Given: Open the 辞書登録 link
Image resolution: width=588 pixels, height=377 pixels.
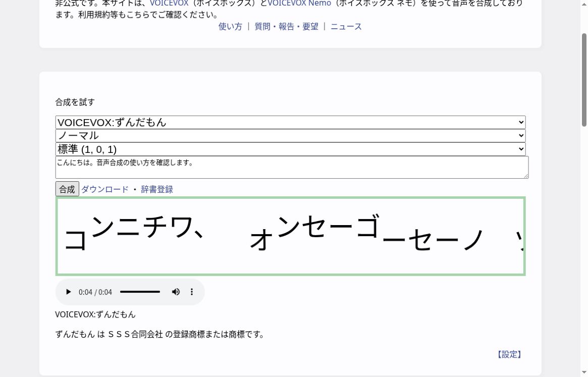Looking at the screenshot, I should tap(157, 189).
